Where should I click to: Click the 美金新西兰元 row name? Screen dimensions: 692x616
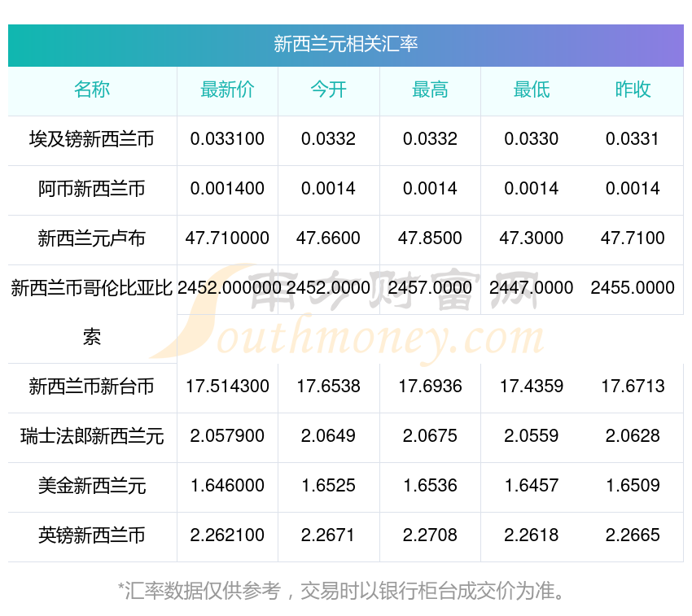coord(92,487)
